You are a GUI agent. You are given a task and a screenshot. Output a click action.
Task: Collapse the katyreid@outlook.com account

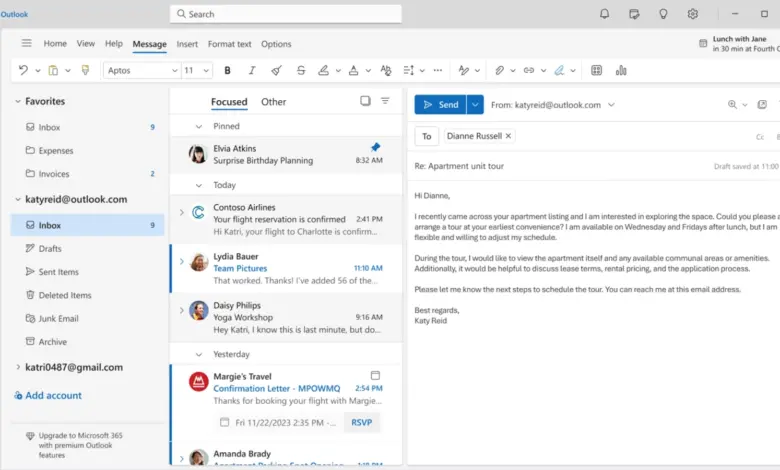click(x=18, y=199)
